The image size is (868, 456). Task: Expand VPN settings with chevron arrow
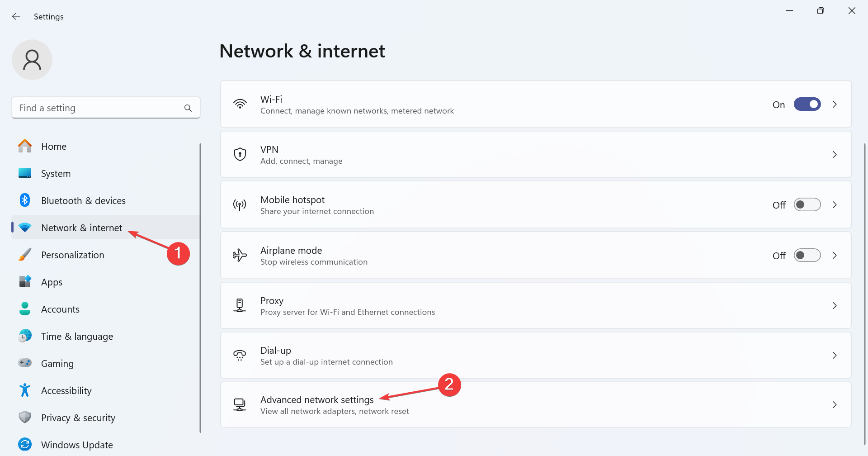pos(835,155)
